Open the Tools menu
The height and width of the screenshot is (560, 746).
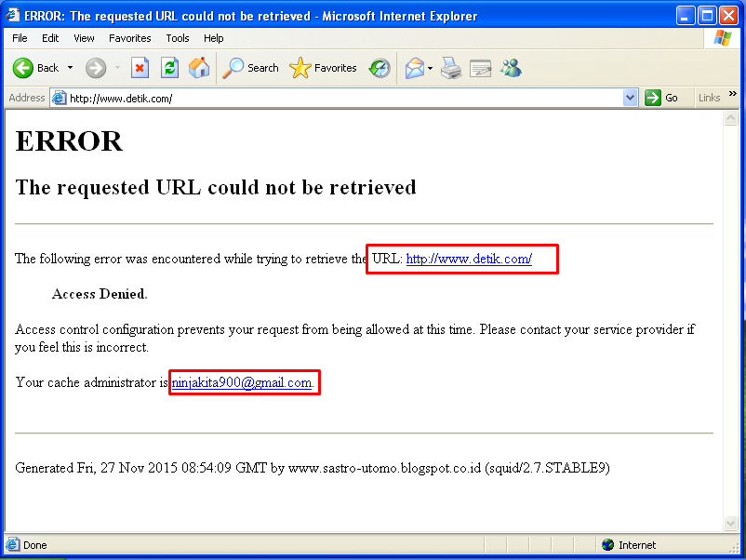tap(178, 38)
